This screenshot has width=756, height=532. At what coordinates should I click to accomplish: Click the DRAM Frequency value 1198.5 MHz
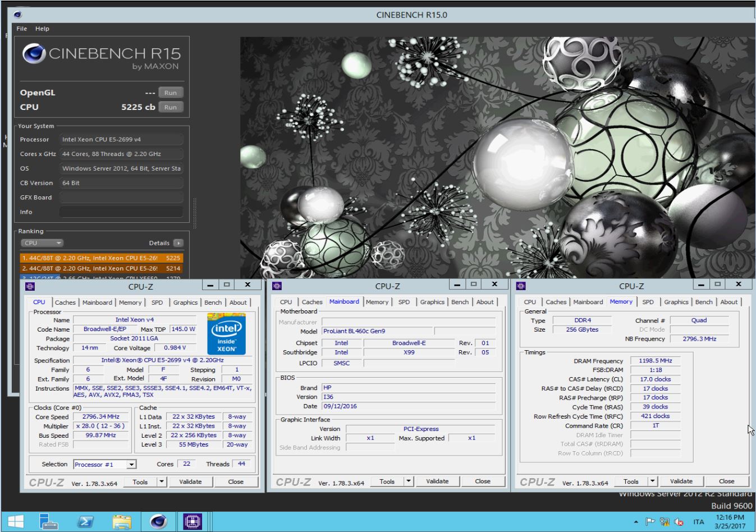pos(656,361)
